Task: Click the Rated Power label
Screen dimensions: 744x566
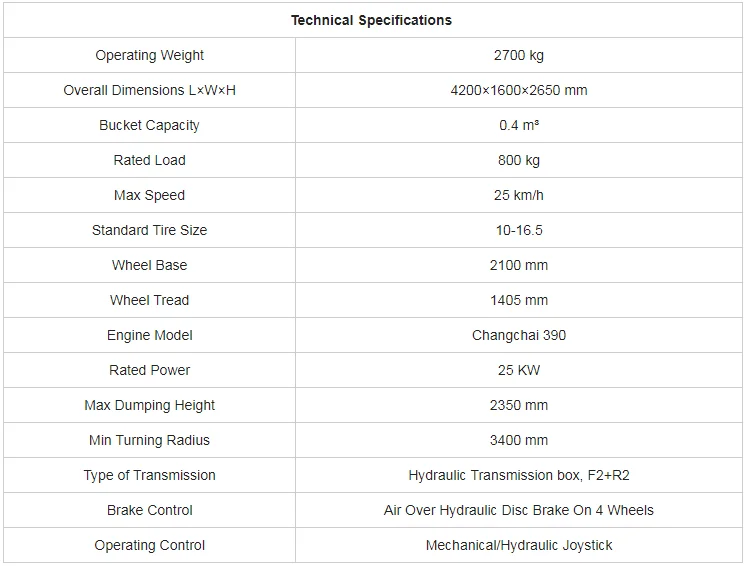Action: [150, 370]
